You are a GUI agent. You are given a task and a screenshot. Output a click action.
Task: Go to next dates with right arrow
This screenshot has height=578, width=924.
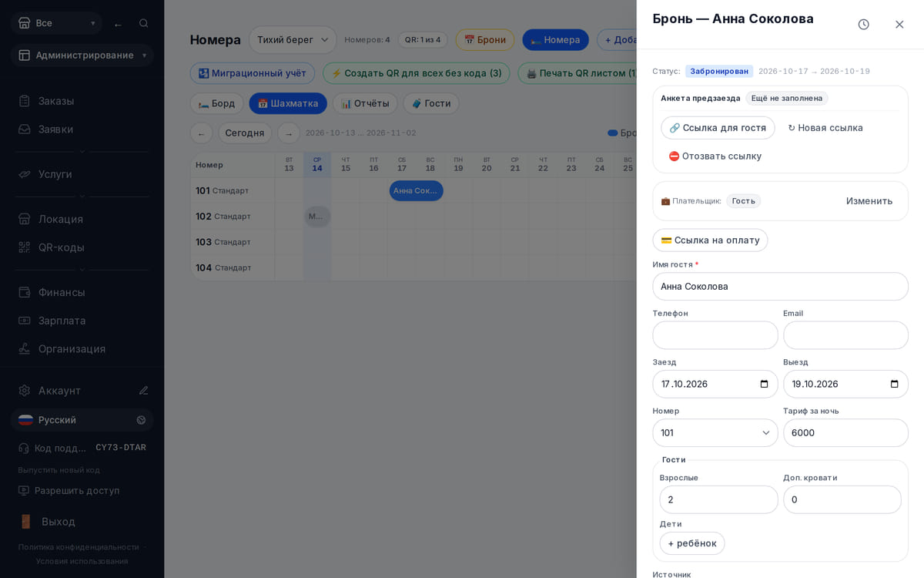[289, 133]
